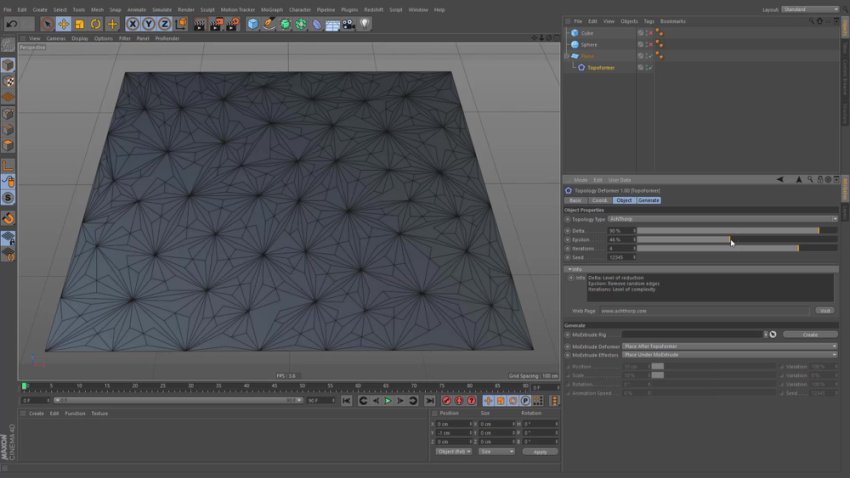This screenshot has height=478, width=850.
Task: Click Make Editable icon in left palette
Action: [8, 46]
